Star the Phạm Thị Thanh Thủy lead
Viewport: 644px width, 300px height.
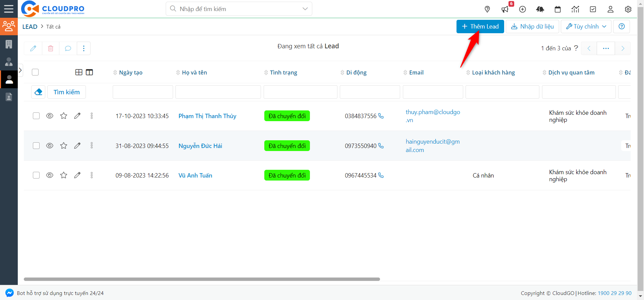pos(64,116)
